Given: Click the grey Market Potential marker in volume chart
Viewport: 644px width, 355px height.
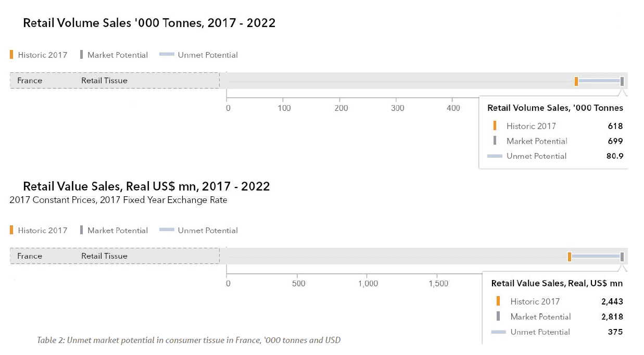Looking at the screenshot, I should [622, 81].
